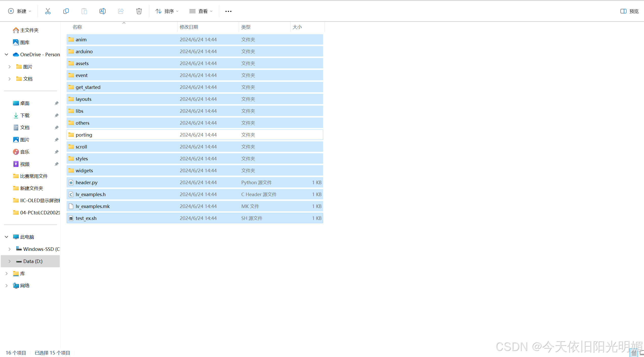Collapse the 此电脑 tree node
Image resolution: width=644 pixels, height=357 pixels.
(6, 237)
